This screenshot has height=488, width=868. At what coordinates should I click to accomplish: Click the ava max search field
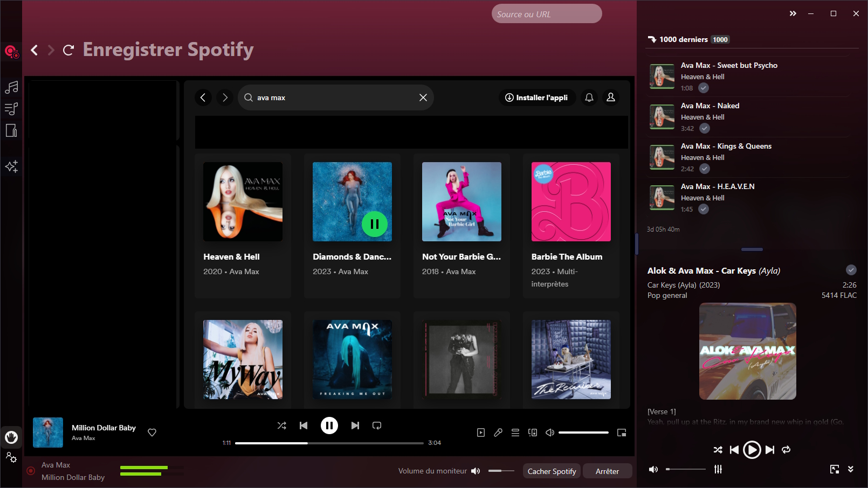coord(335,97)
